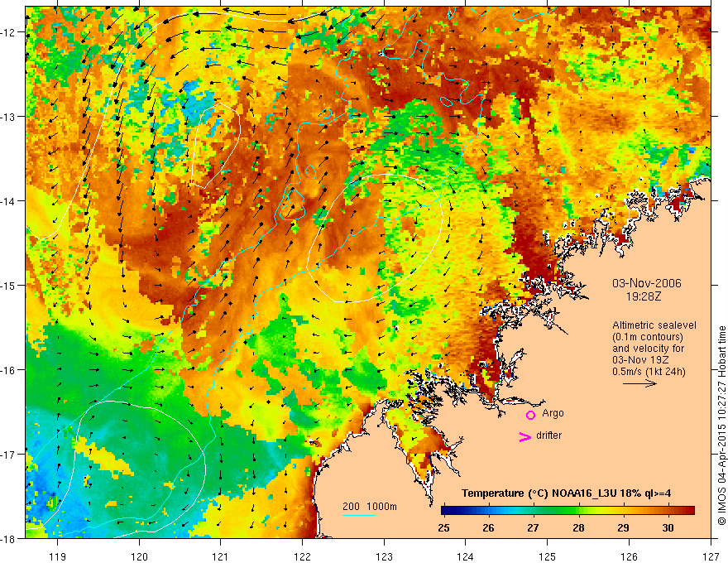Click latitude axis label -13

click(9, 117)
